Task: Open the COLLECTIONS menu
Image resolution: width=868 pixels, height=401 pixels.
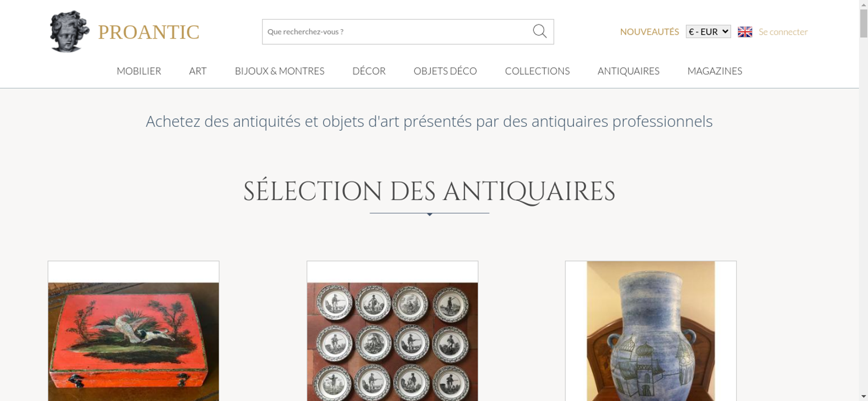Action: [537, 71]
